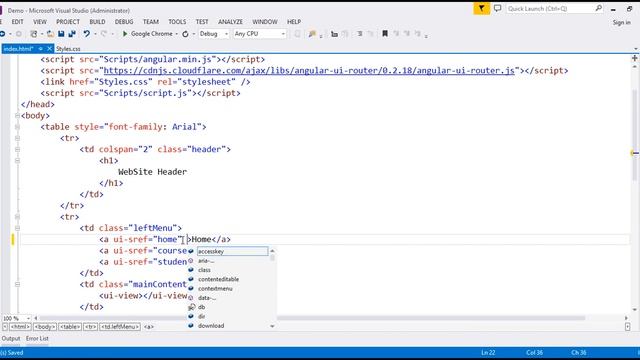The image size is (640, 360).
Task: Open the ANALYZE menu
Action: (230, 22)
